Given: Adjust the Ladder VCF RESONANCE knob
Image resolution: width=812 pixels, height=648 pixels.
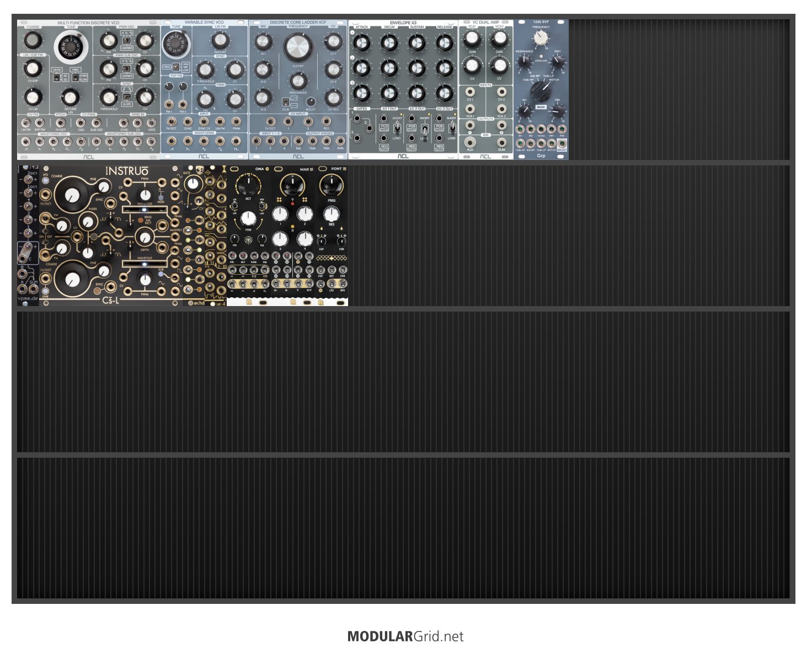Looking at the screenshot, I should tap(298, 81).
